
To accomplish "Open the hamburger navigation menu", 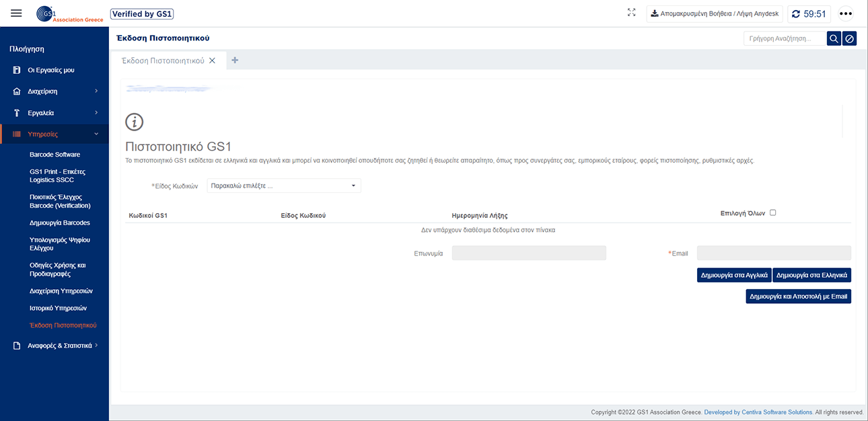I will (x=17, y=13).
